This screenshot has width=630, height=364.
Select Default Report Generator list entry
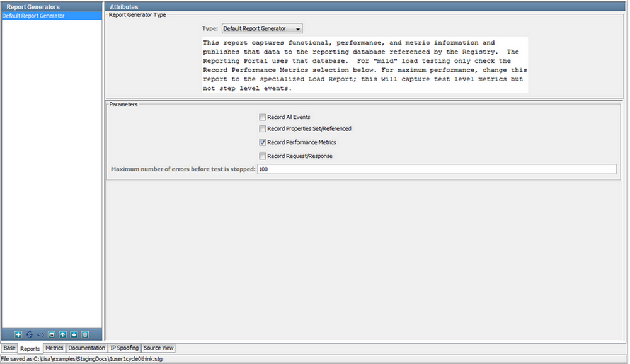coord(52,16)
